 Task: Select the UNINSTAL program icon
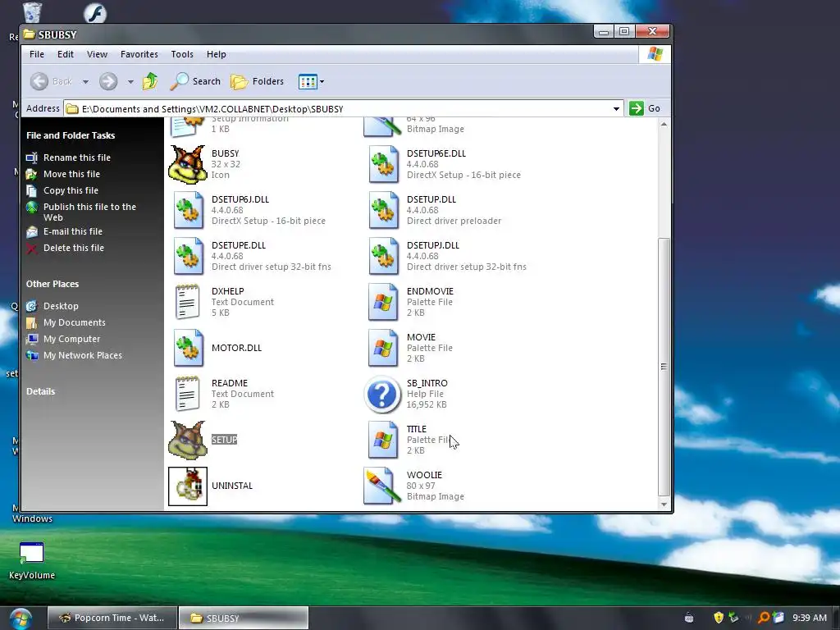pos(188,486)
